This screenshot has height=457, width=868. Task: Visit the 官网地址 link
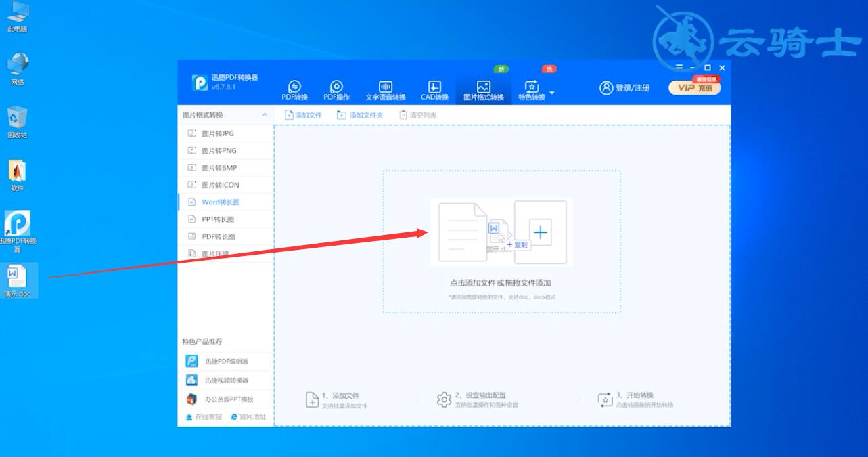(248, 417)
